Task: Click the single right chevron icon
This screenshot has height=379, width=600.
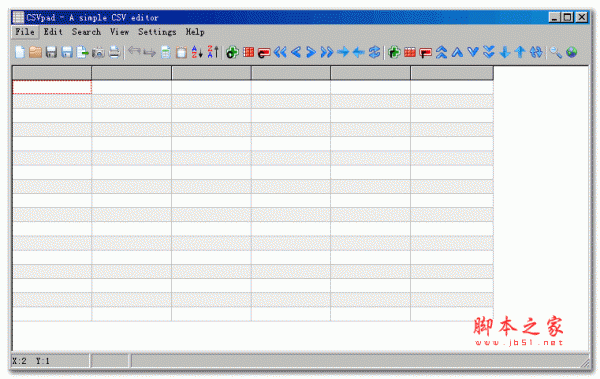Action: (311, 52)
